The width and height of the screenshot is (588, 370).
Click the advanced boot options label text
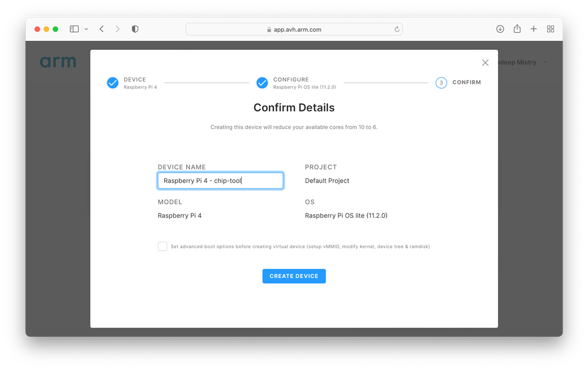(x=300, y=247)
